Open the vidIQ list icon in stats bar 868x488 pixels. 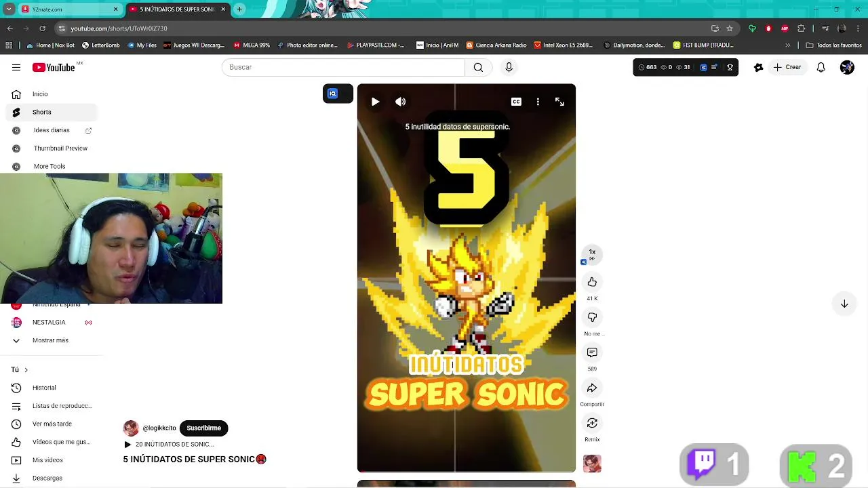(714, 67)
